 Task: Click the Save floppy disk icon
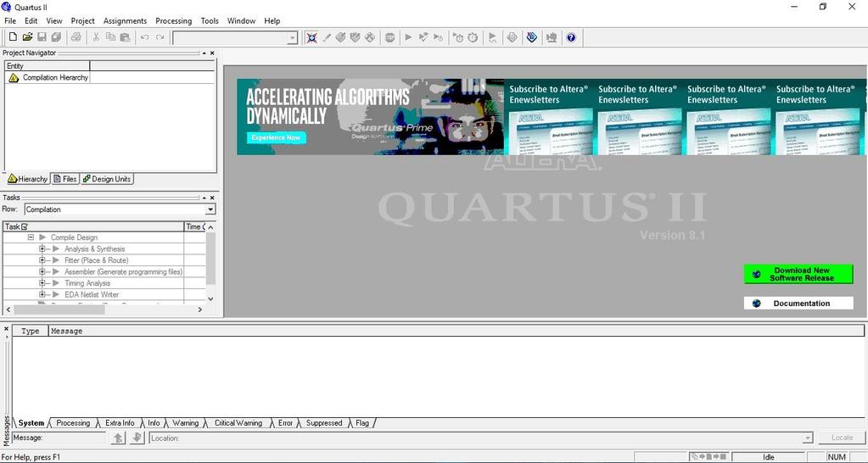[x=42, y=37]
